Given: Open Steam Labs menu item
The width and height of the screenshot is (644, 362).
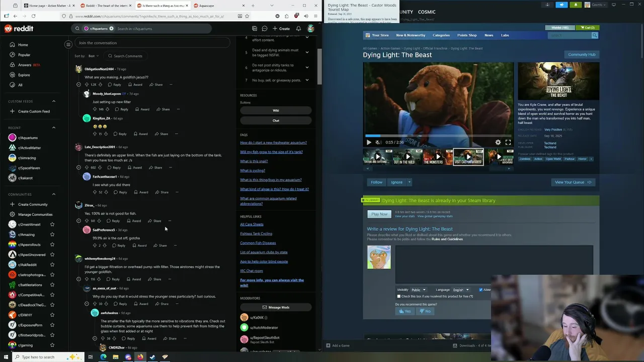Looking at the screenshot, I should [x=505, y=35].
